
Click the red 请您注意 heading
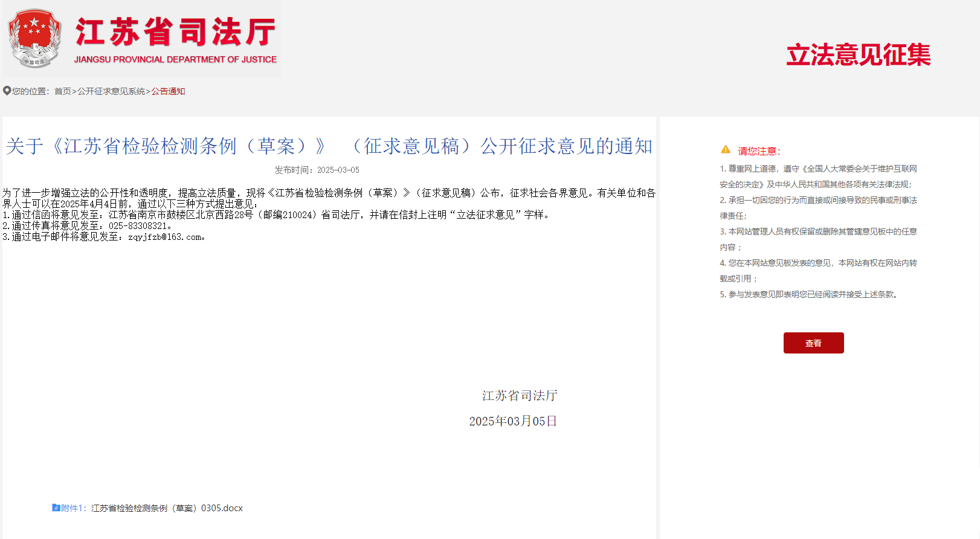[759, 151]
